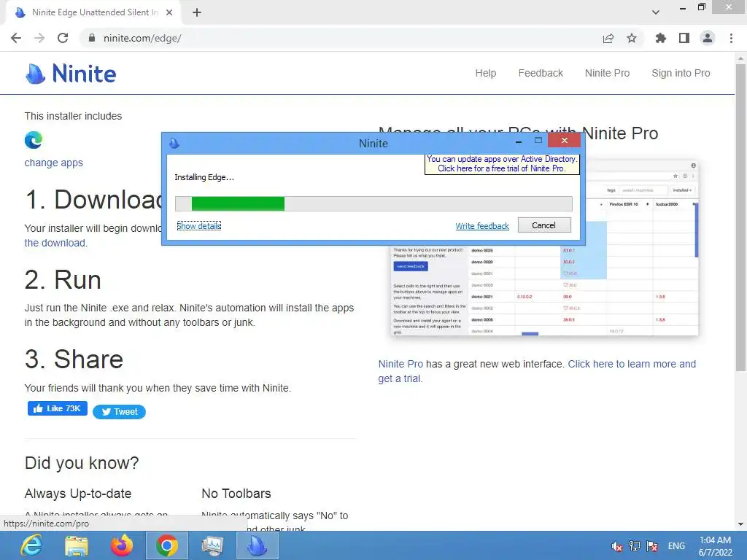Click the change apps link
The height and width of the screenshot is (560, 747).
(x=53, y=163)
